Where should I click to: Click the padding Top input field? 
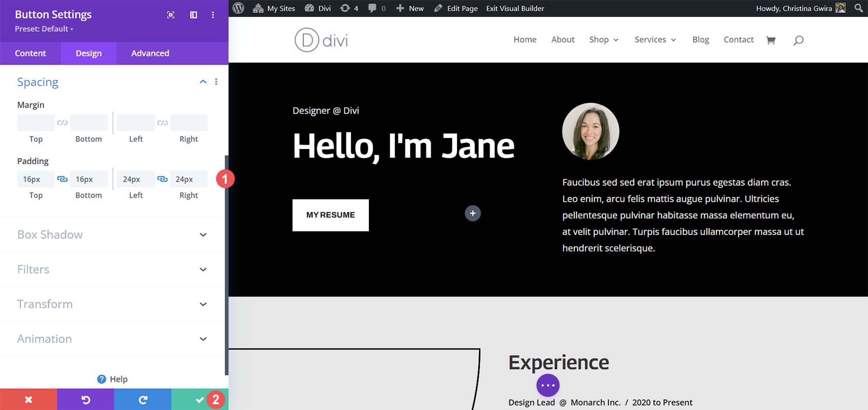click(36, 179)
